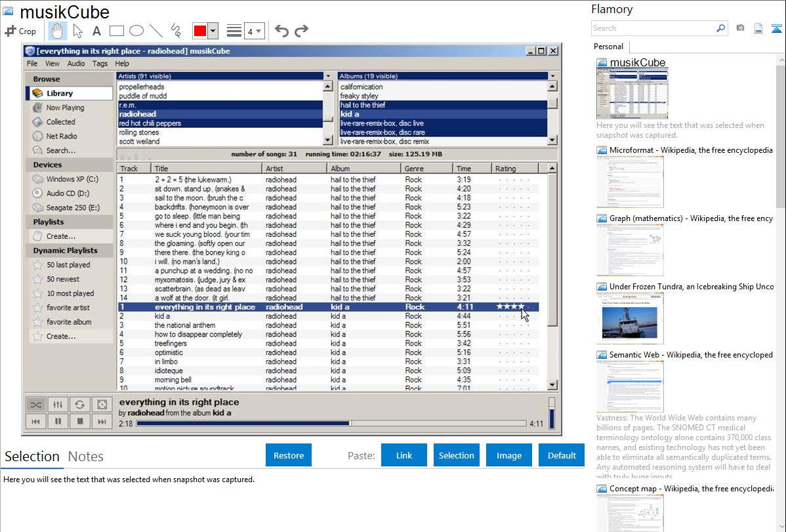The width and height of the screenshot is (786, 532).
Task: Click the camera snapshot icon
Action: coord(740,28)
